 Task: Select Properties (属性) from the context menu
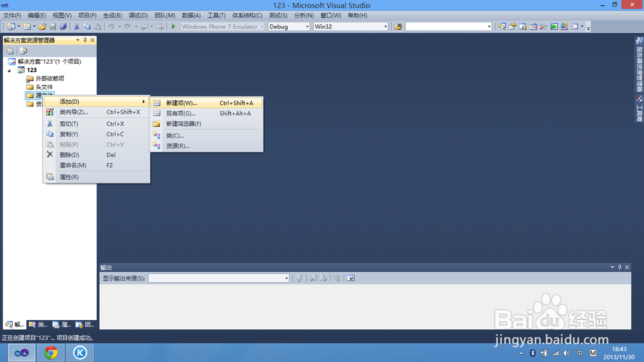[x=97, y=177]
